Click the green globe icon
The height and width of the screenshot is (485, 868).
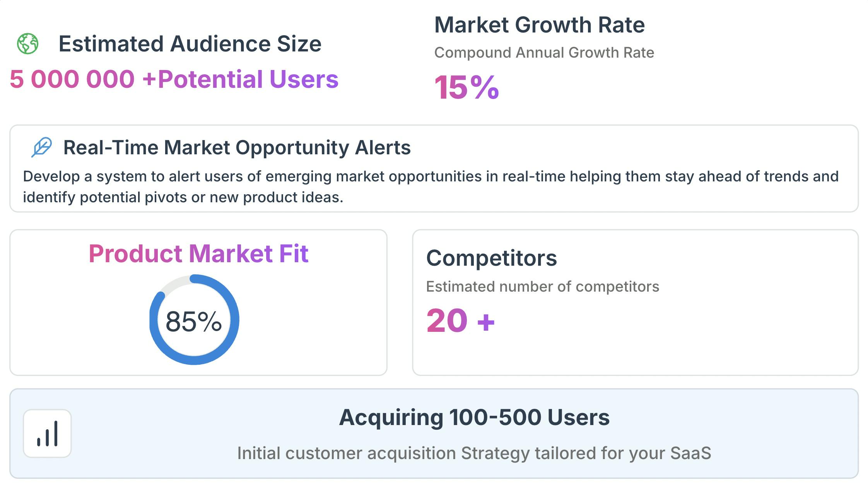click(28, 44)
